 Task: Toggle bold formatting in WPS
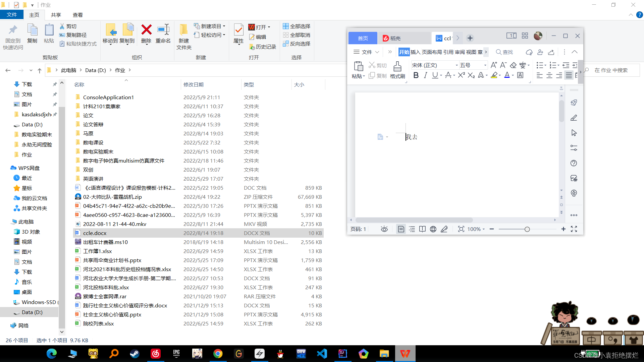tap(416, 75)
